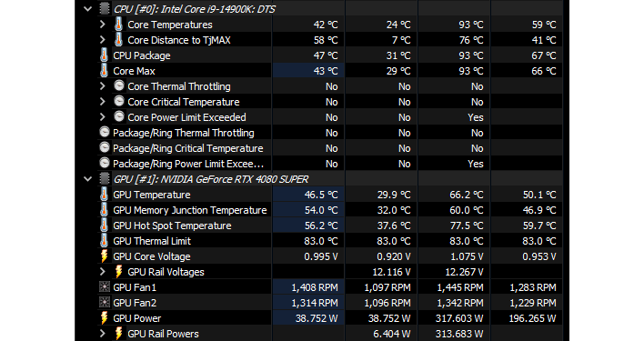Click the GPU Power maximum value 317.603 W

(x=459, y=318)
